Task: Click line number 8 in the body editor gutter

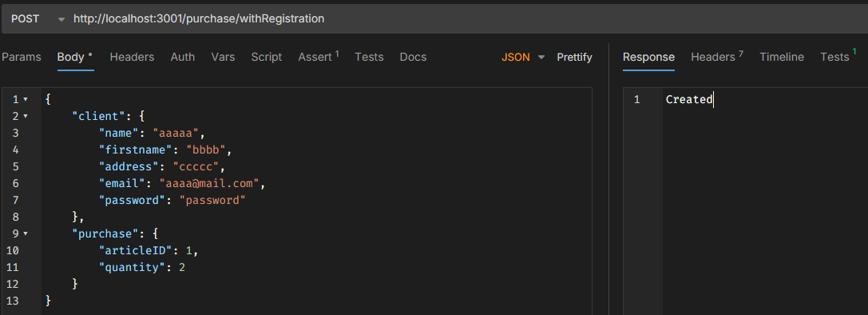Action: tap(15, 217)
